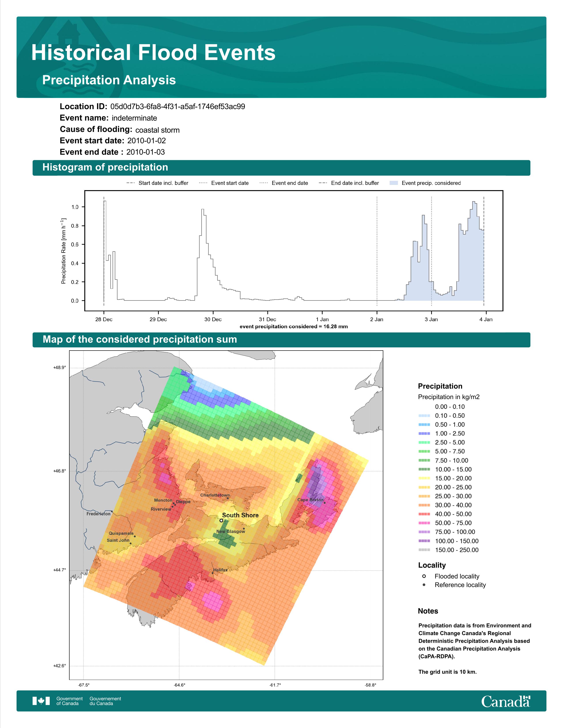This screenshot has width=563, height=728.
Task: Click the Quispamsis locality dot
Action: tap(135, 536)
